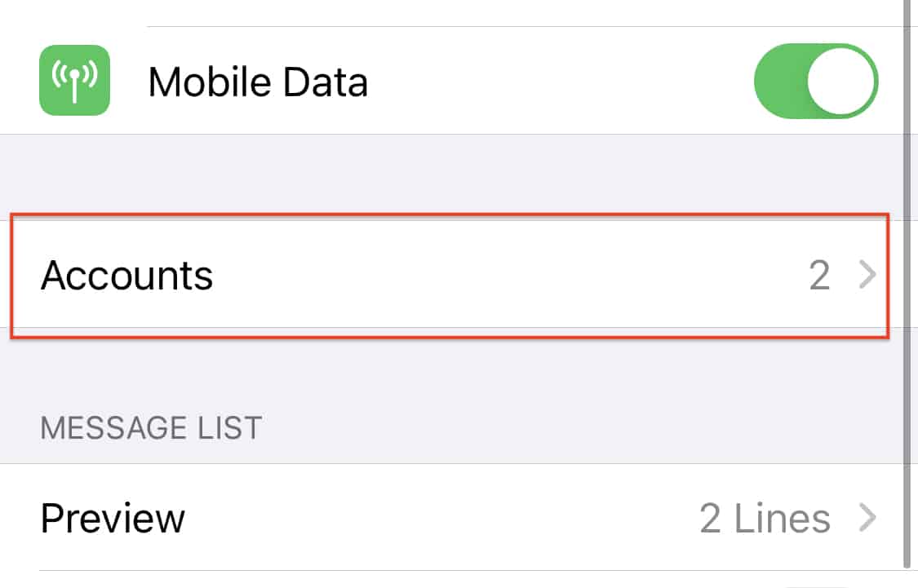Select the 2 Lines preview value
Viewport: 918px width, 588px height.
click(765, 519)
